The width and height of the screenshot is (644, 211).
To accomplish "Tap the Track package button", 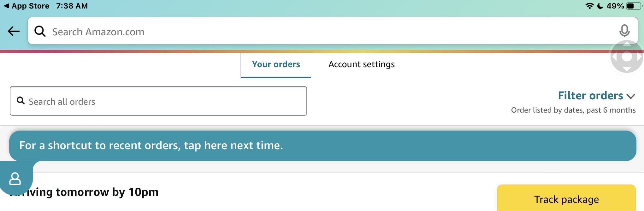I will pyautogui.click(x=566, y=199).
